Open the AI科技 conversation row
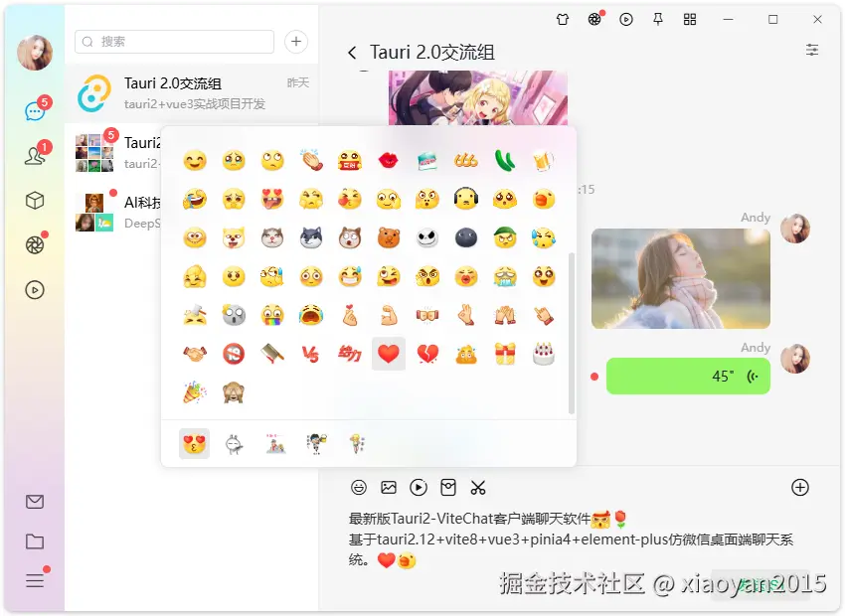The height and width of the screenshot is (616, 845). 113,213
